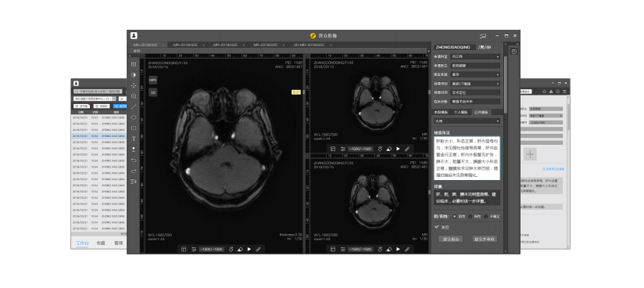The width and height of the screenshot is (644, 288).
Task: Open the 患者来源 dropdown
Action: 474,74
